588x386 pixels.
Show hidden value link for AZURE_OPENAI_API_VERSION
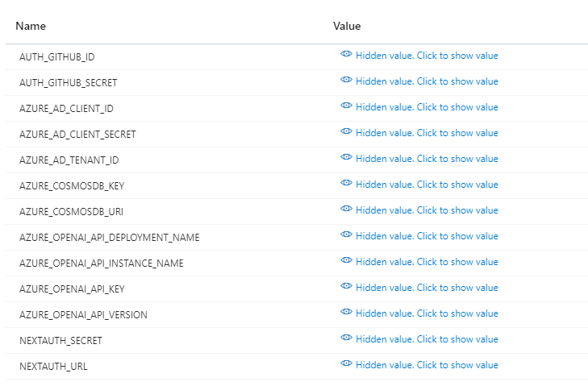click(427, 313)
